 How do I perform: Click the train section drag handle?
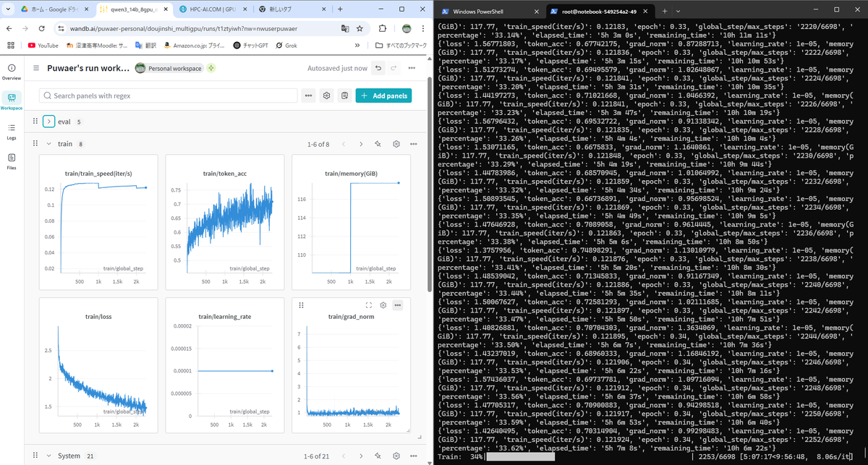point(35,144)
